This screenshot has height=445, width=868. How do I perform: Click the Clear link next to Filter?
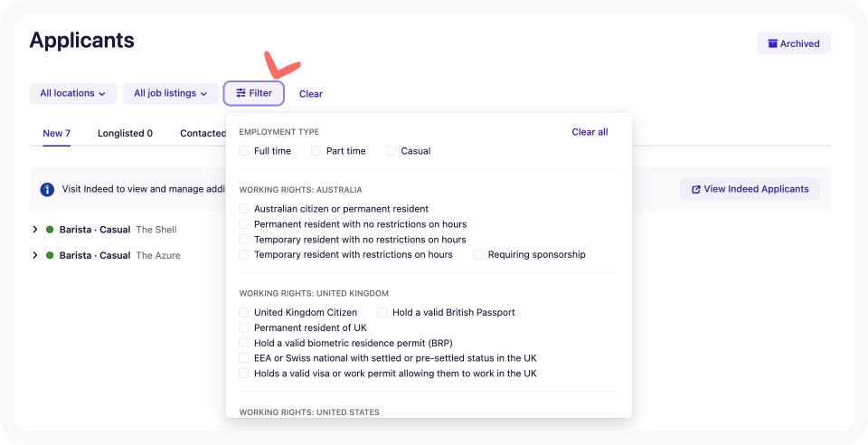(310, 94)
